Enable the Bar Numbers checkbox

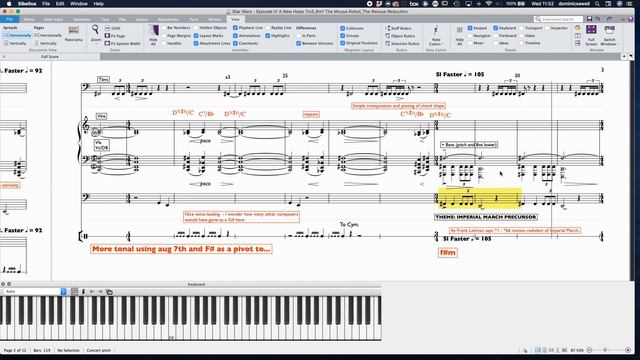pyautogui.click(x=164, y=28)
